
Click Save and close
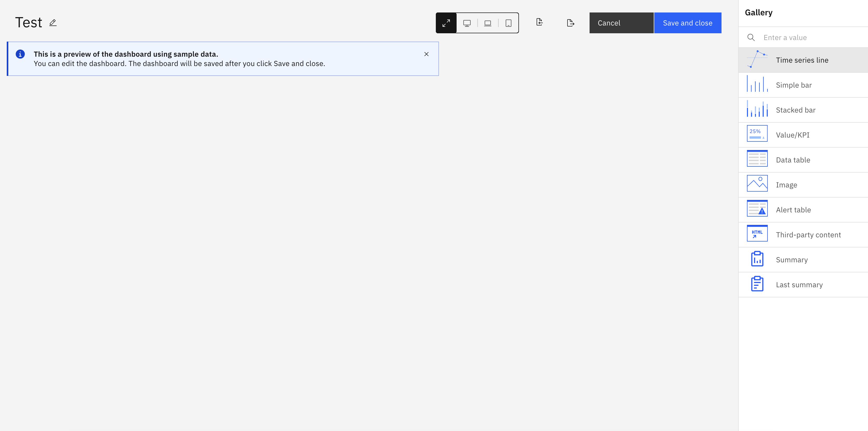pyautogui.click(x=687, y=23)
